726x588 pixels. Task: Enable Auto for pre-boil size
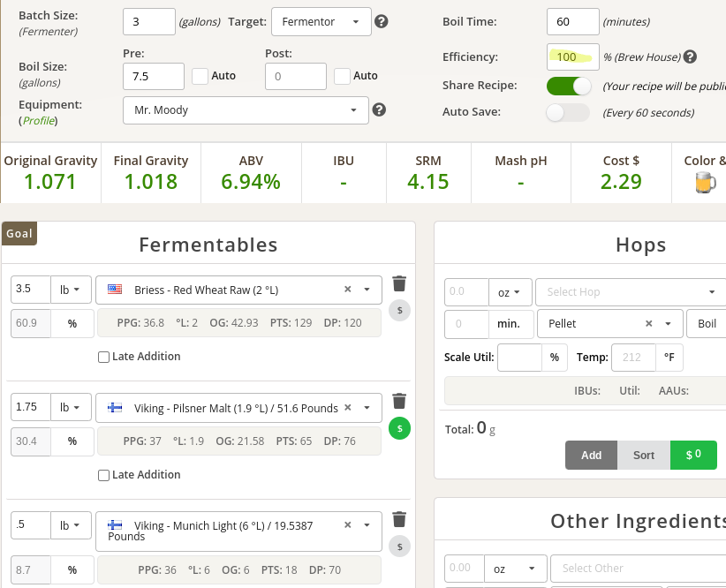click(200, 76)
